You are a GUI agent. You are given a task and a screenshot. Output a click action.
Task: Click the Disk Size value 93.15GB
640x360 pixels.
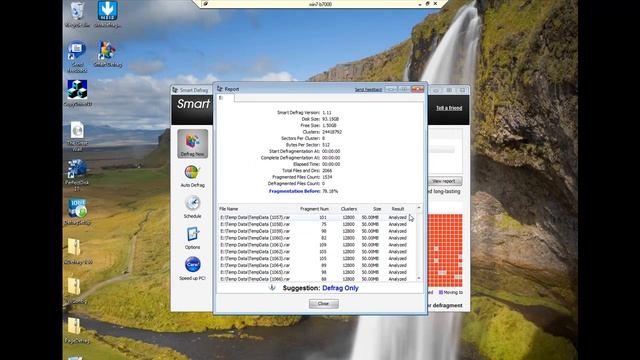[x=331, y=119]
